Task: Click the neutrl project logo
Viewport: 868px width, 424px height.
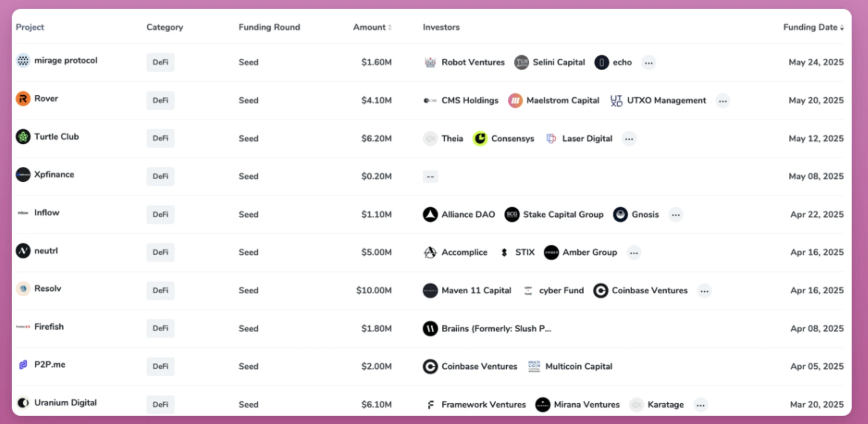Action: click(23, 251)
